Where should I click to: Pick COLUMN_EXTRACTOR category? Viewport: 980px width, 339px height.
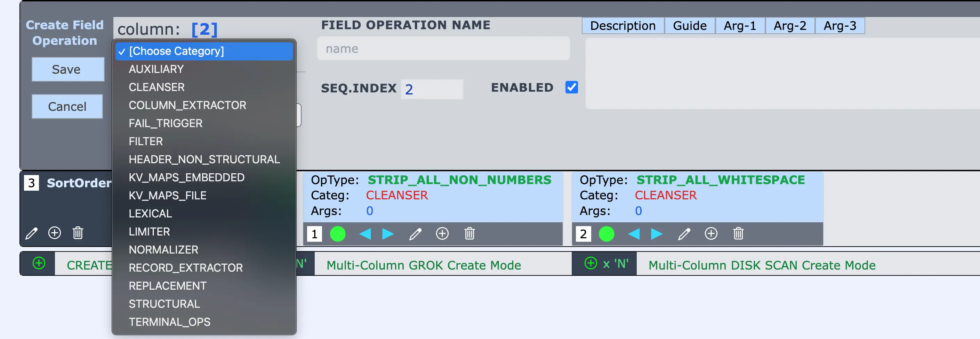(204, 105)
